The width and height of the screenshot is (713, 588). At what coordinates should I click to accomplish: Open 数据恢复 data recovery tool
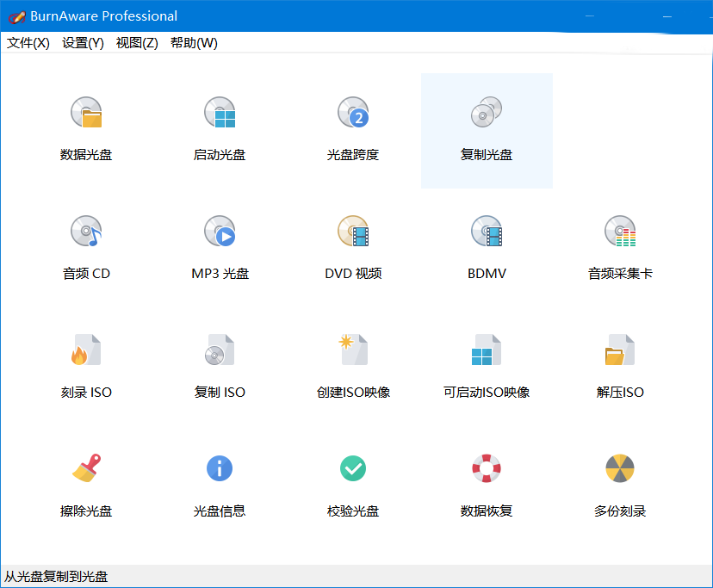click(487, 486)
